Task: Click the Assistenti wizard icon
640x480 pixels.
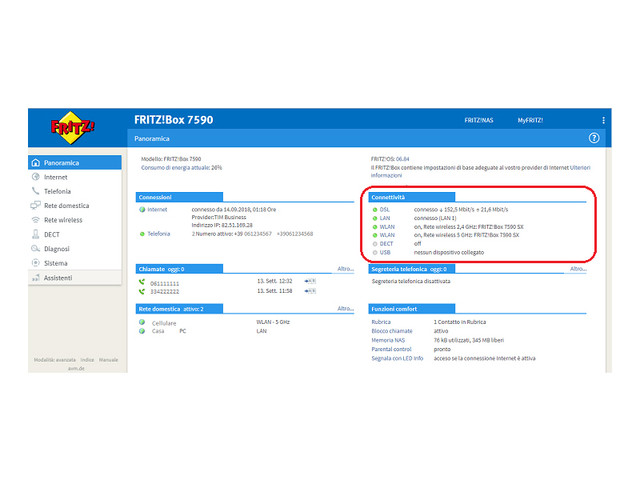Action: (36, 278)
